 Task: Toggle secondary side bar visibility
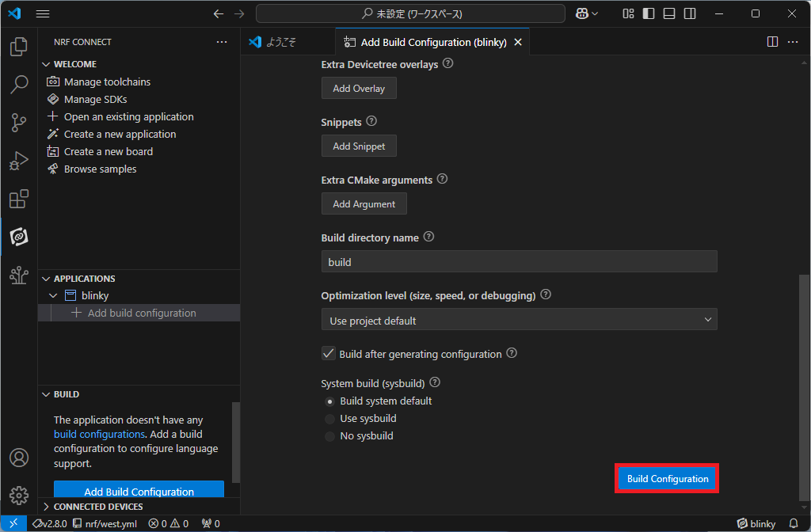(690, 14)
